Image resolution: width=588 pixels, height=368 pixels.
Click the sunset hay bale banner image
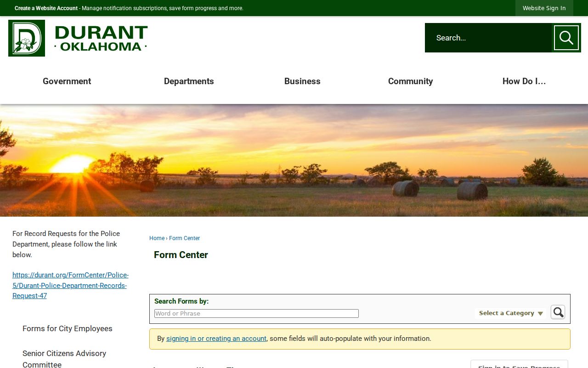tap(294, 160)
